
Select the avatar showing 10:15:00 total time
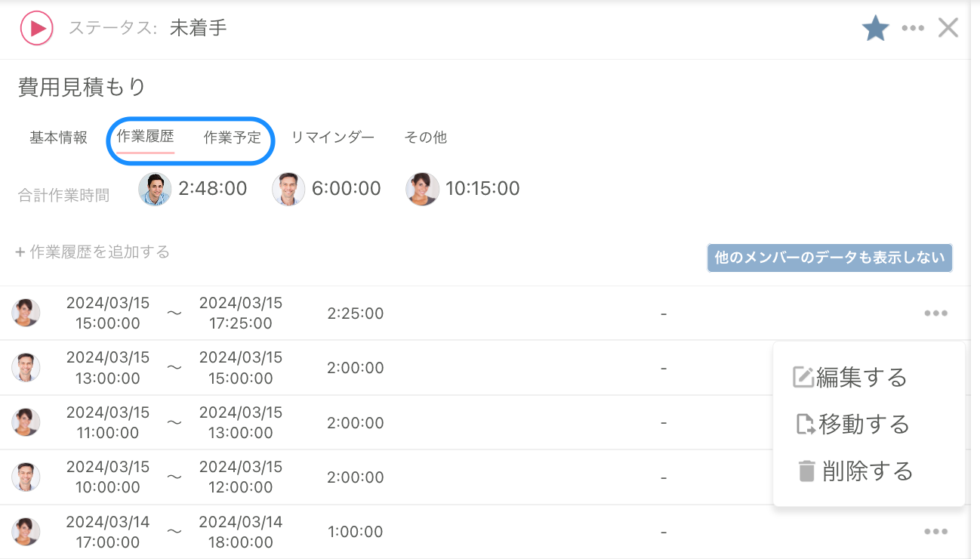tap(422, 188)
